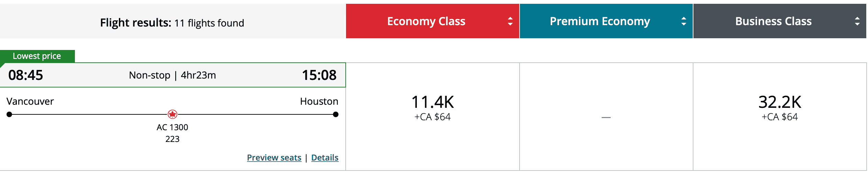Click aircraft type 223 label

point(172,139)
